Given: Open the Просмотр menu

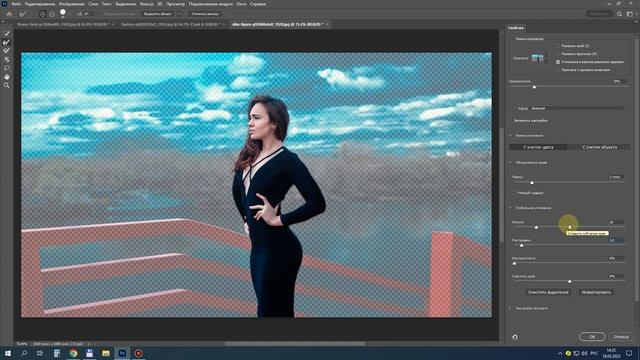Looking at the screenshot, I should coord(175,4).
